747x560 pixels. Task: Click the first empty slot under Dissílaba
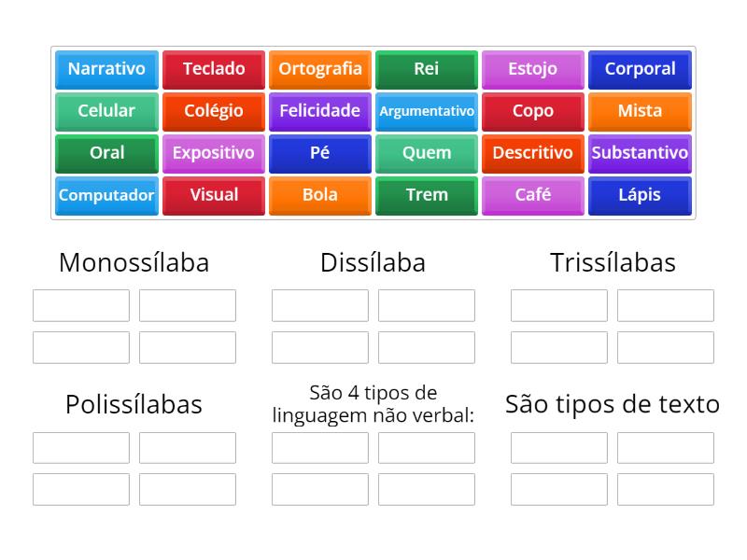coord(319,305)
